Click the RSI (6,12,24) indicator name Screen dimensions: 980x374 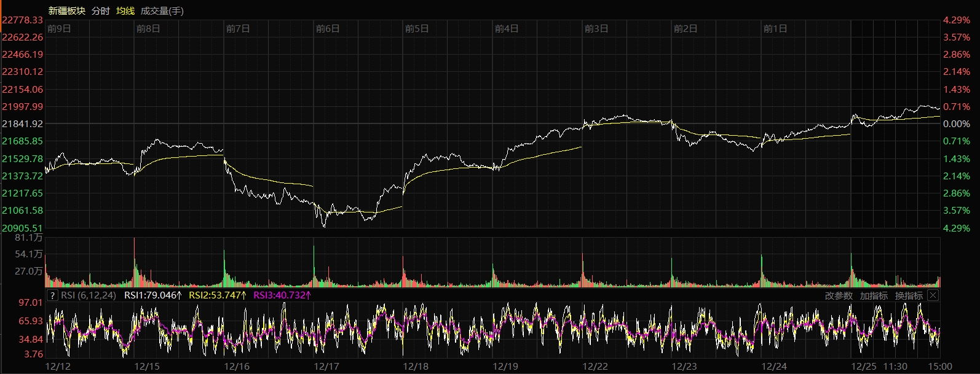pyautogui.click(x=89, y=295)
